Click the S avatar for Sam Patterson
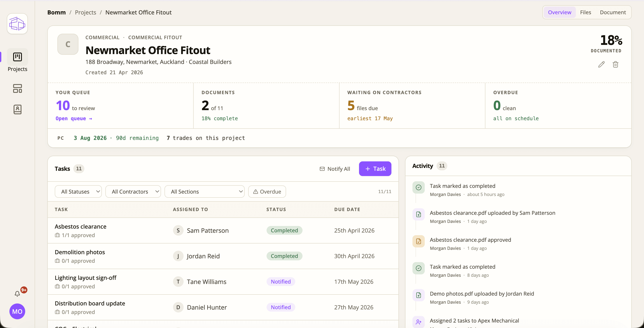644x328 pixels. point(178,230)
